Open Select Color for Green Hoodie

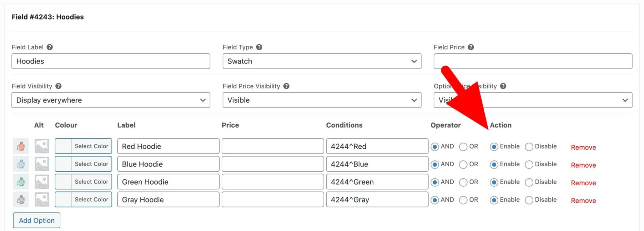84,182
